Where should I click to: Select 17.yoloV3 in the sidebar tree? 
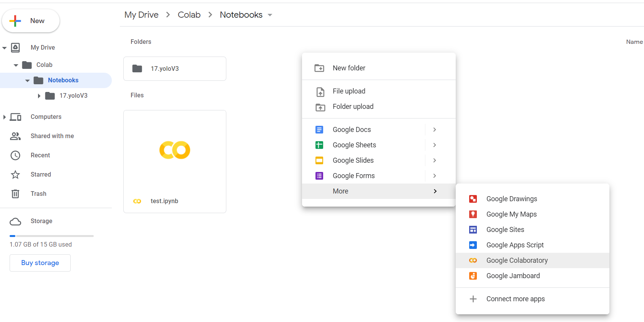click(73, 95)
